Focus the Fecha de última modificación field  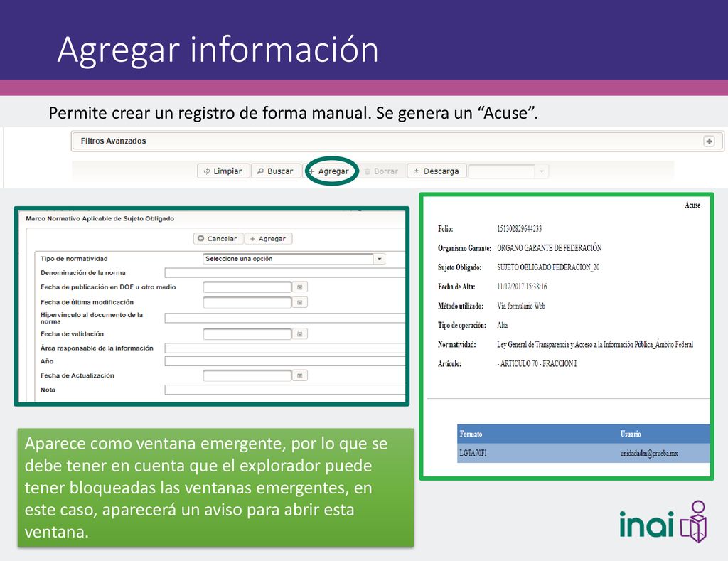tap(247, 302)
